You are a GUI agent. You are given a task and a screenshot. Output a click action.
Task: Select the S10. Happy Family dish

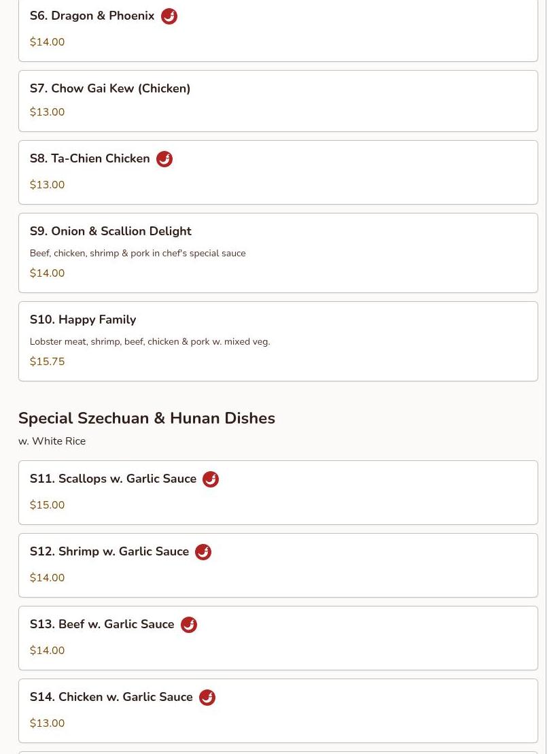point(278,341)
